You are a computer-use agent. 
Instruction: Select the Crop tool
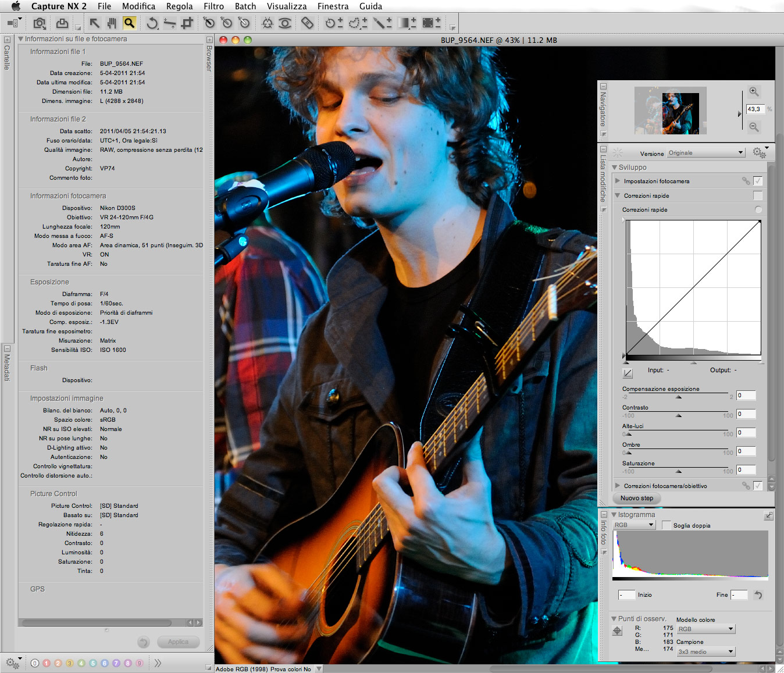pyautogui.click(x=187, y=23)
